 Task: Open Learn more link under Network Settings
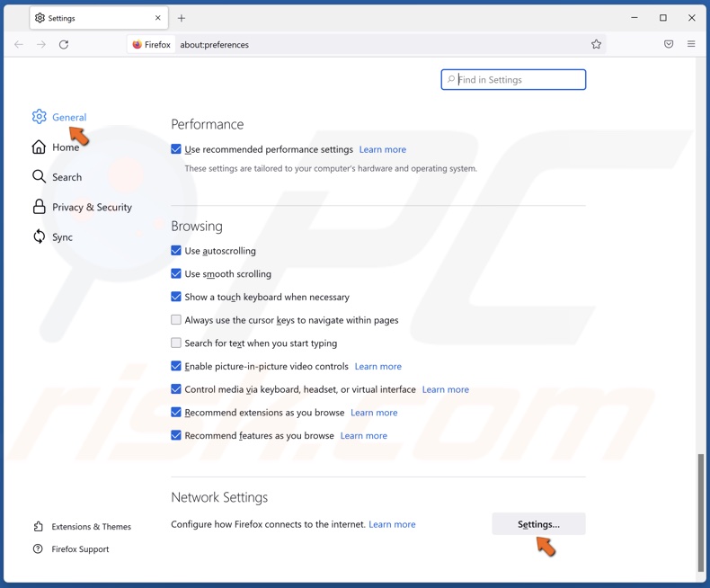point(392,524)
